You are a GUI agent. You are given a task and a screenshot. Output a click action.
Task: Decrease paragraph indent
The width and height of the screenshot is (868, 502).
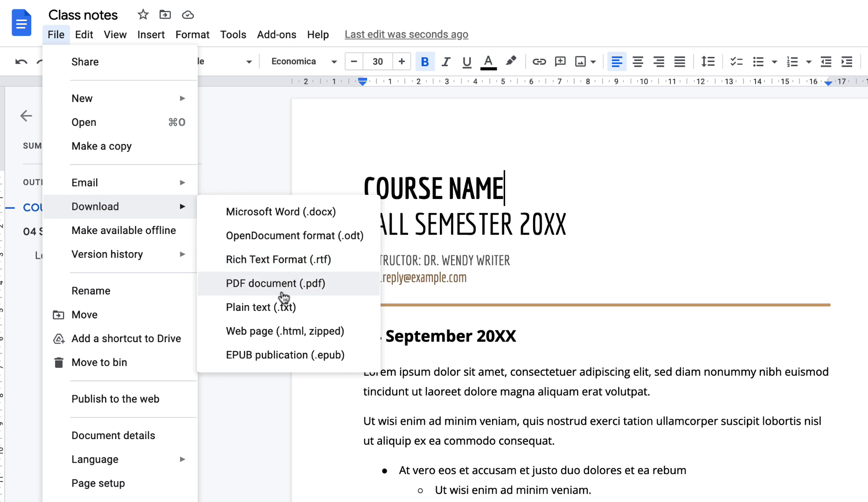[826, 62]
